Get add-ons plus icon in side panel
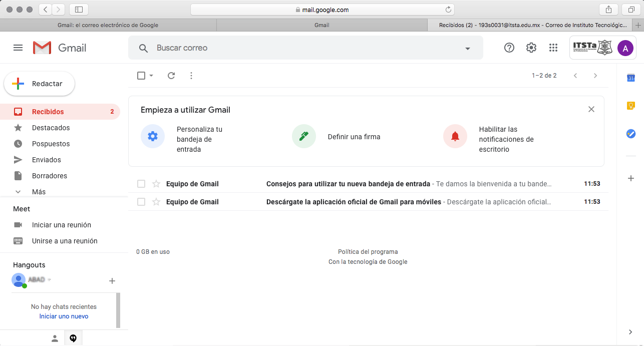This screenshot has width=644, height=346. pos(631,178)
